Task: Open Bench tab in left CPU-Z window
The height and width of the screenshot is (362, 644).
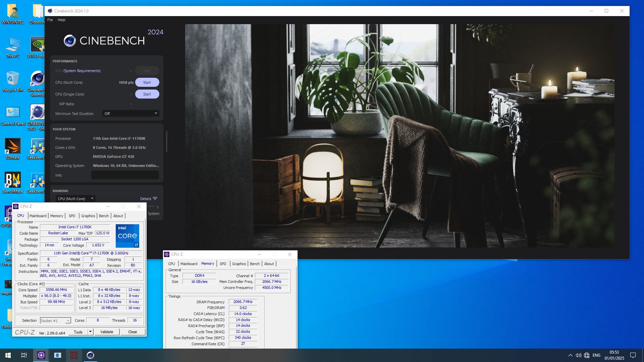Action: (x=104, y=216)
